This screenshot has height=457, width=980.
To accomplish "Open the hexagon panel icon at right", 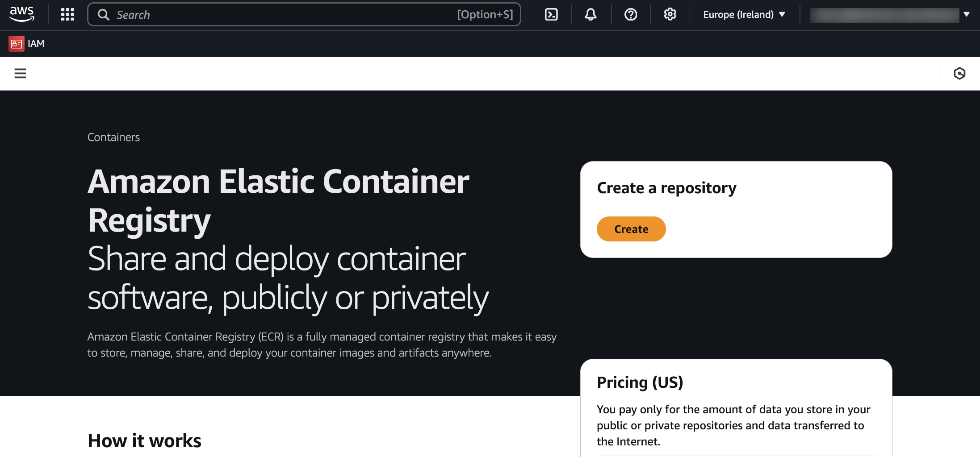I will coord(959,73).
